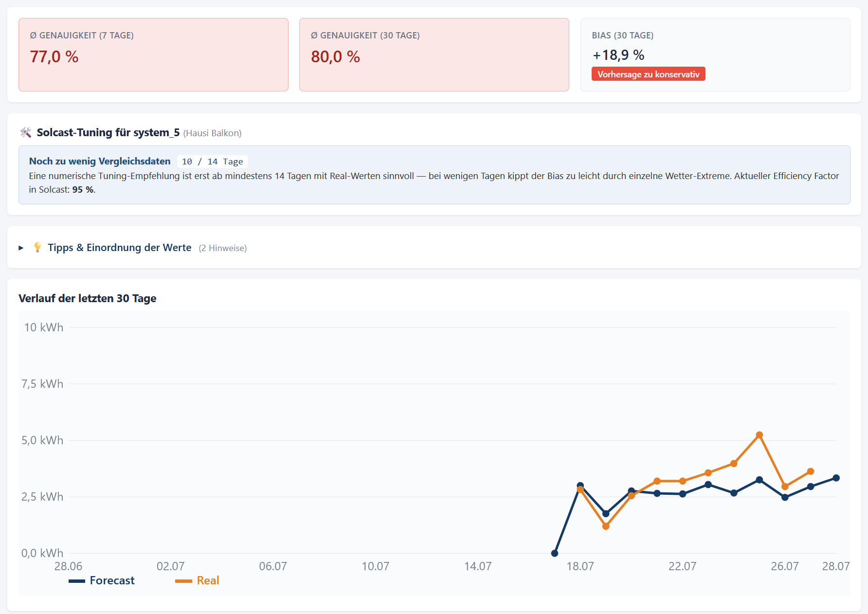Click the Solcast-Tuning für system_5 heading
Viewport: 868px width, 614px height.
(x=108, y=132)
